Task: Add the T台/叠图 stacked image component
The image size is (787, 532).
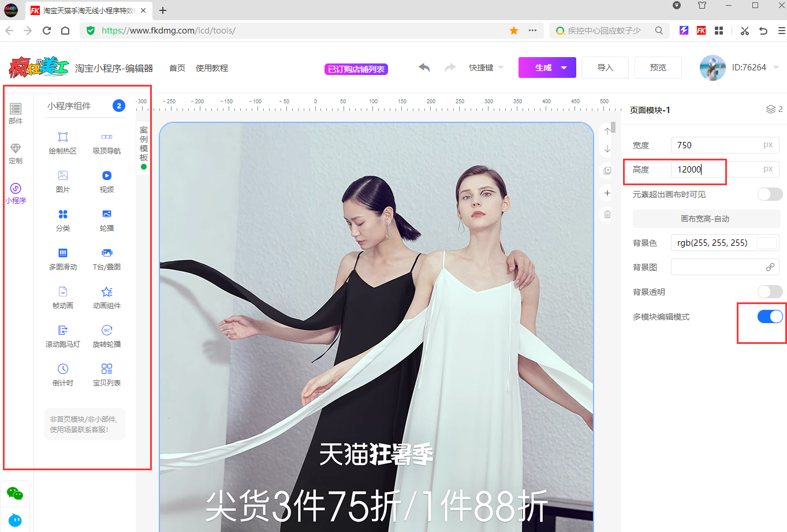Action: pyautogui.click(x=107, y=258)
